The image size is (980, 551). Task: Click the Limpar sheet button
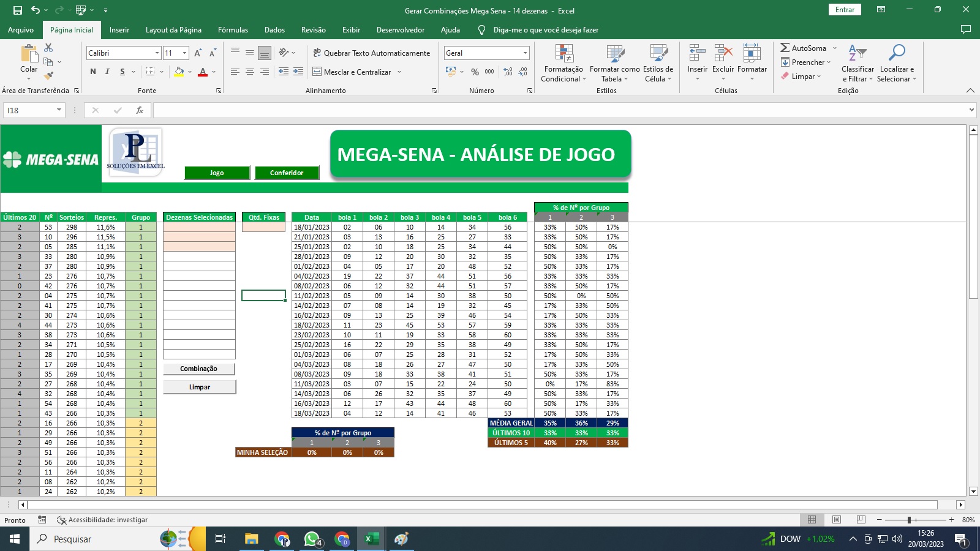199,387
